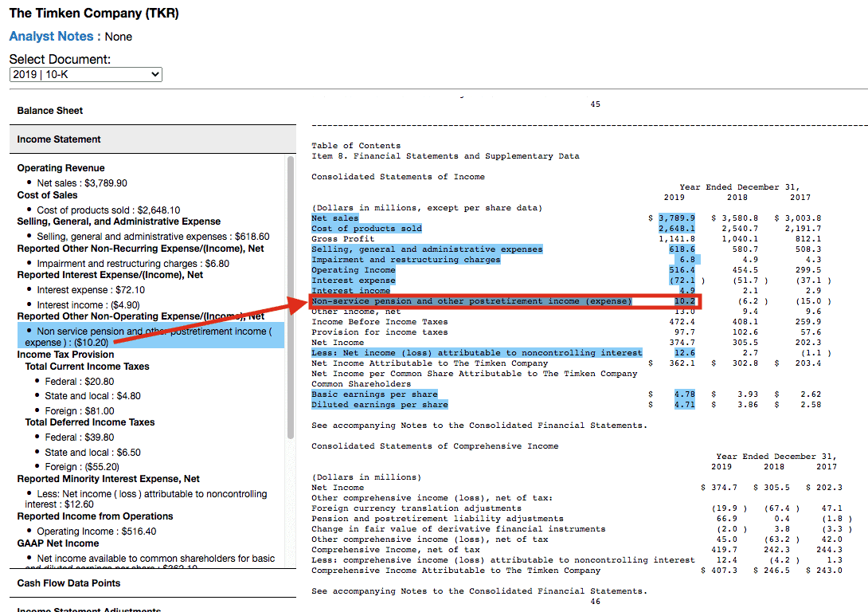Click 'Reported Interest Expense/(Income), Net' heading

[110, 275]
